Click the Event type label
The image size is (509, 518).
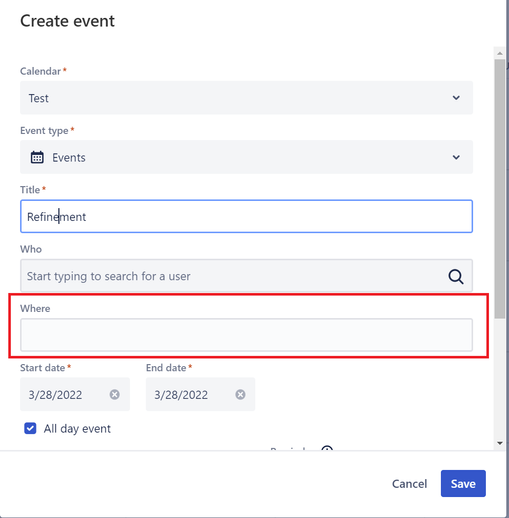click(x=44, y=131)
